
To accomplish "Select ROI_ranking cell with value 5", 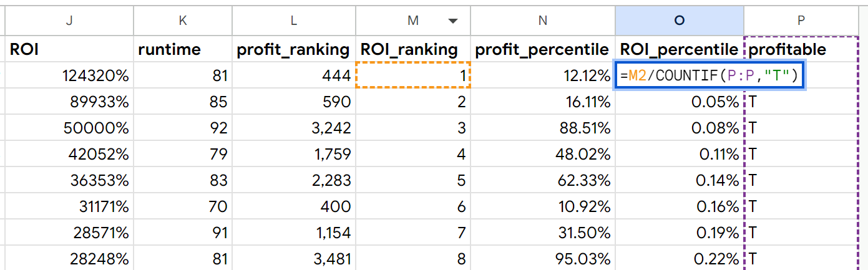I will (413, 180).
